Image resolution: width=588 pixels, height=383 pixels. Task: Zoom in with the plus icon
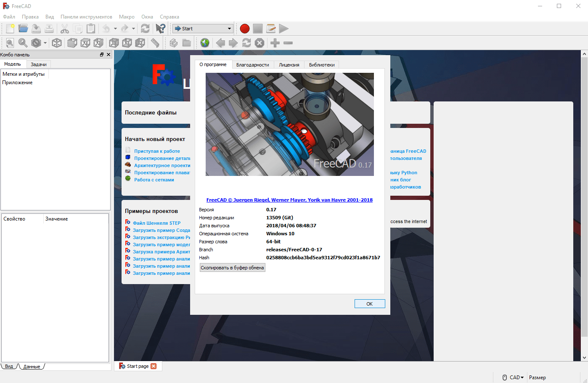[275, 43]
